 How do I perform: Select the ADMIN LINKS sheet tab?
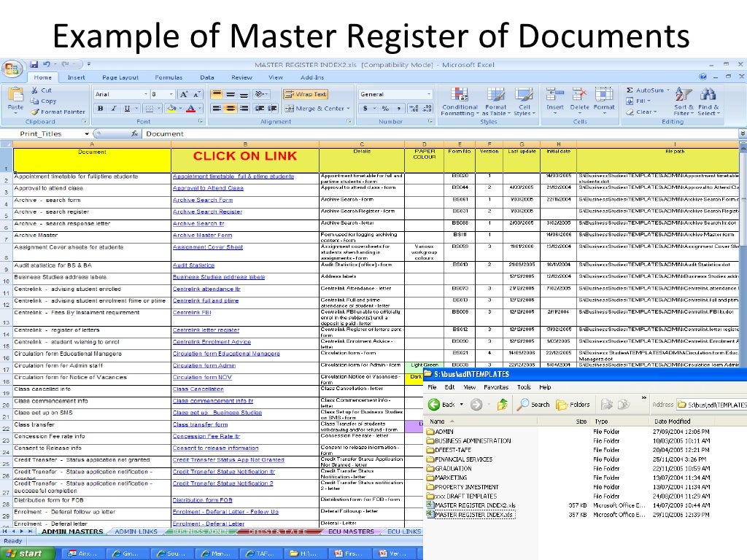pos(136,532)
